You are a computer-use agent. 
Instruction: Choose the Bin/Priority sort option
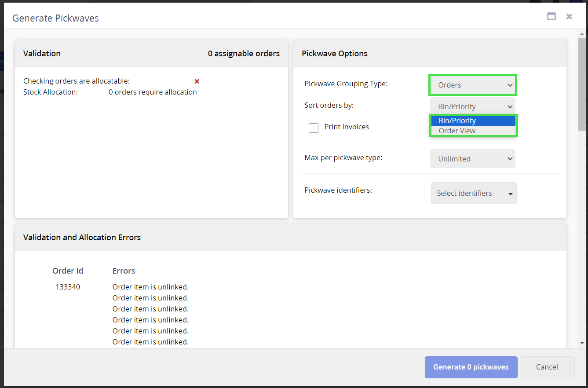coord(472,121)
